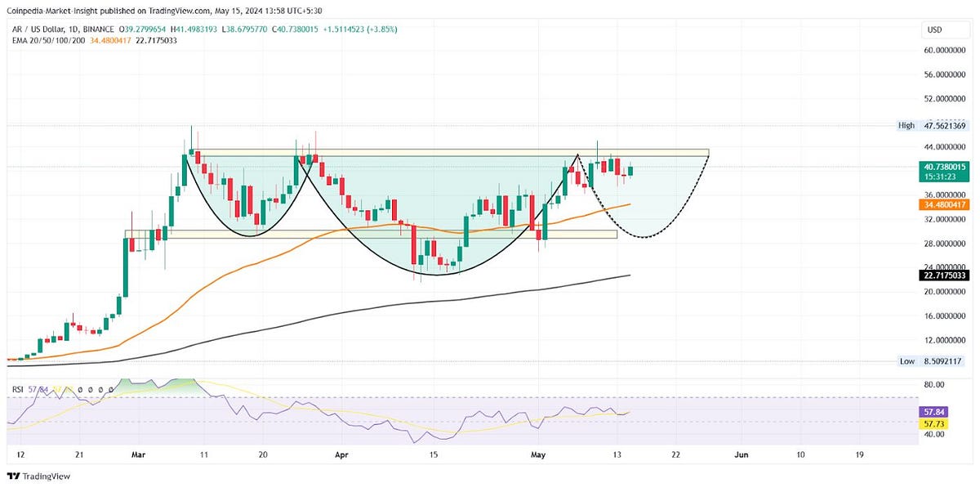Select May on the time axis
This screenshot has height=488, width=980.
click(538, 455)
